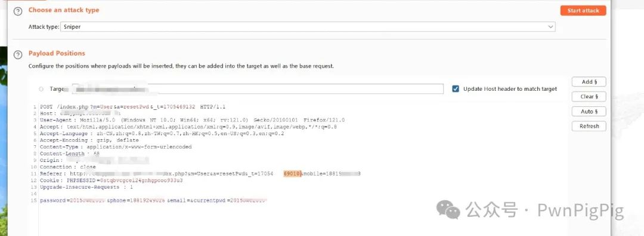644x236 pixels.
Task: Click the User-Agent header line
Action: [x=192, y=120]
